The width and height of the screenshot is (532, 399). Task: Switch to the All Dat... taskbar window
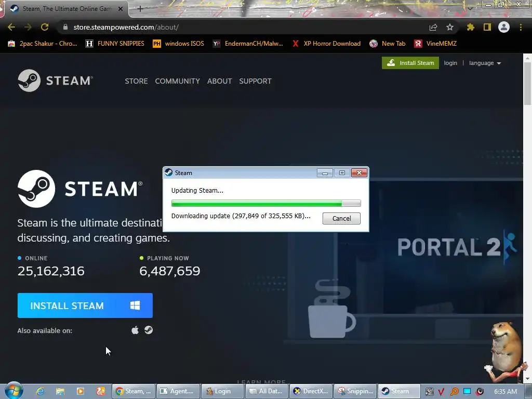pos(267,391)
